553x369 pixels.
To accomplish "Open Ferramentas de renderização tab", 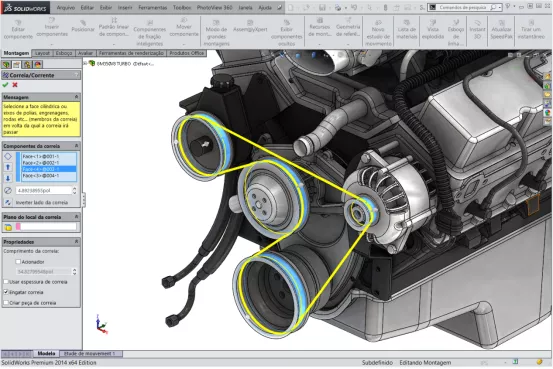I will point(131,53).
